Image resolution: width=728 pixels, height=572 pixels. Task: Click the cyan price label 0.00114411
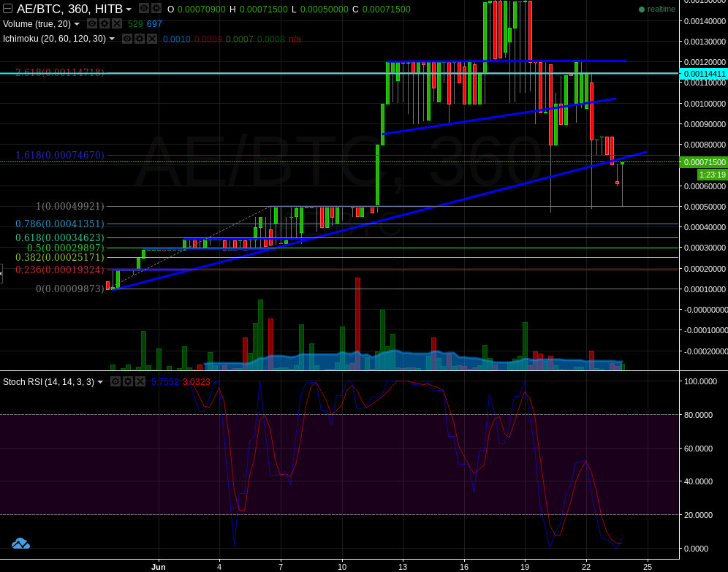click(705, 74)
